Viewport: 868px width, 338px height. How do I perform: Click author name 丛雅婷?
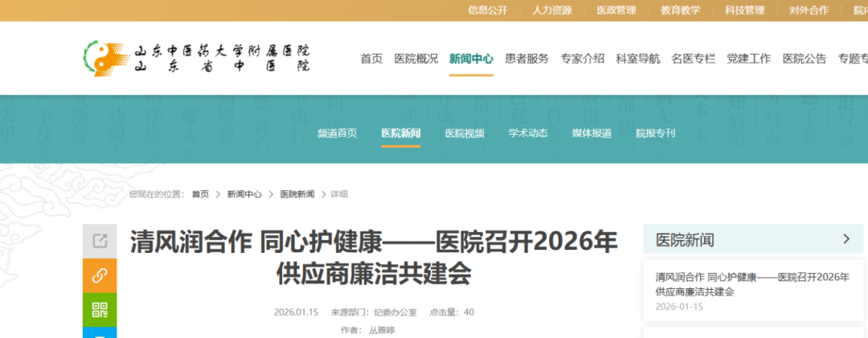coord(382,331)
